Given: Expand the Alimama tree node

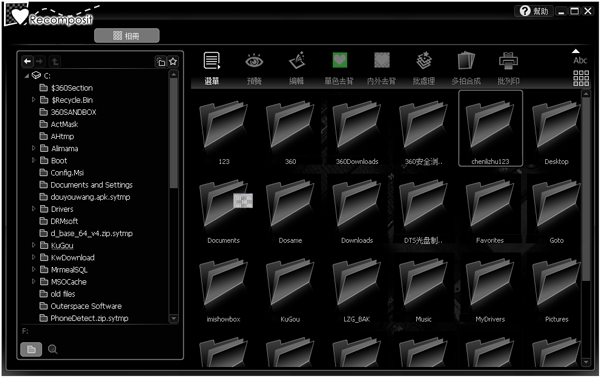Looking at the screenshot, I should click(x=33, y=148).
